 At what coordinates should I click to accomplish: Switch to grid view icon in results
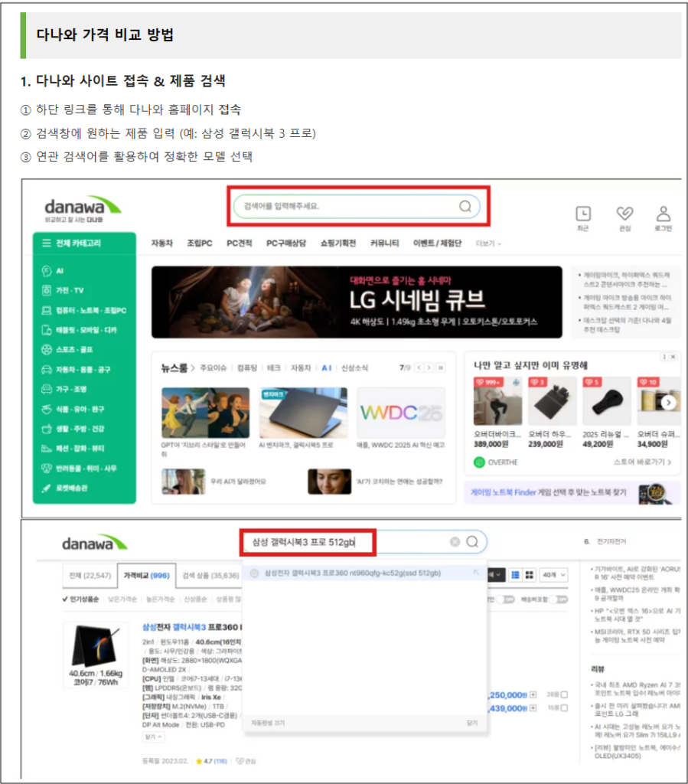pyautogui.click(x=529, y=575)
